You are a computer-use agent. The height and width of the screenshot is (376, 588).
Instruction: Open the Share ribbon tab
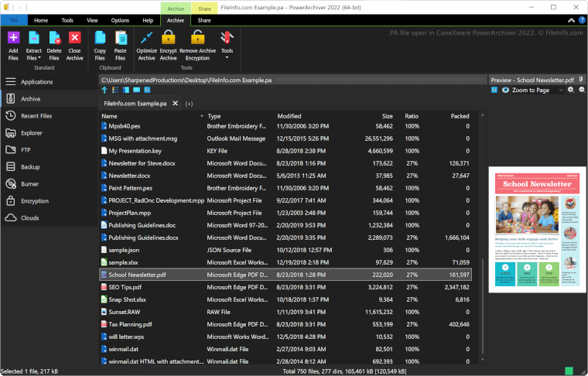coord(204,19)
